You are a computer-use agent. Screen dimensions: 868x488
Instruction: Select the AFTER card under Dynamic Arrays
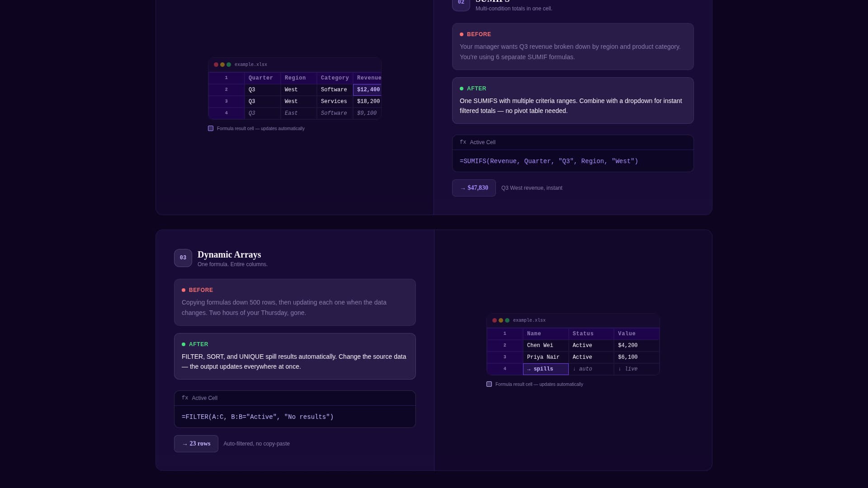[294, 356]
